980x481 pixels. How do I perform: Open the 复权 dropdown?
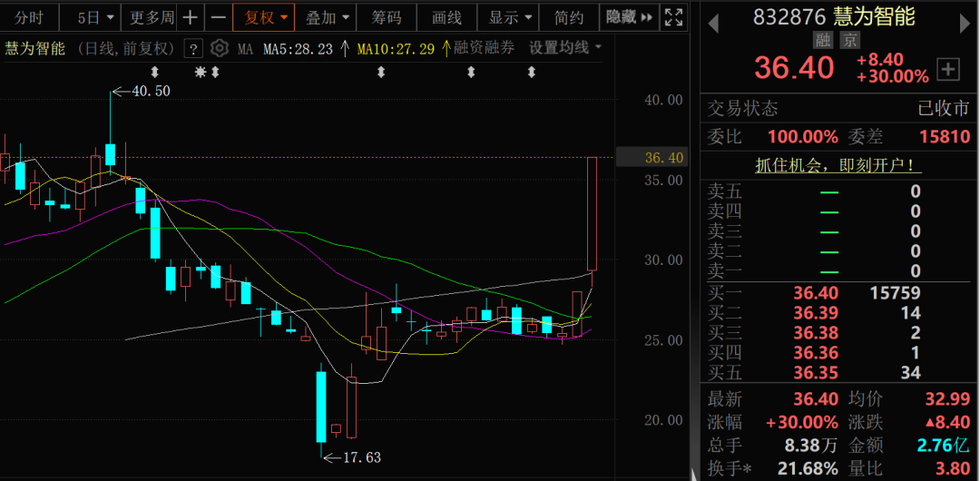tap(263, 17)
